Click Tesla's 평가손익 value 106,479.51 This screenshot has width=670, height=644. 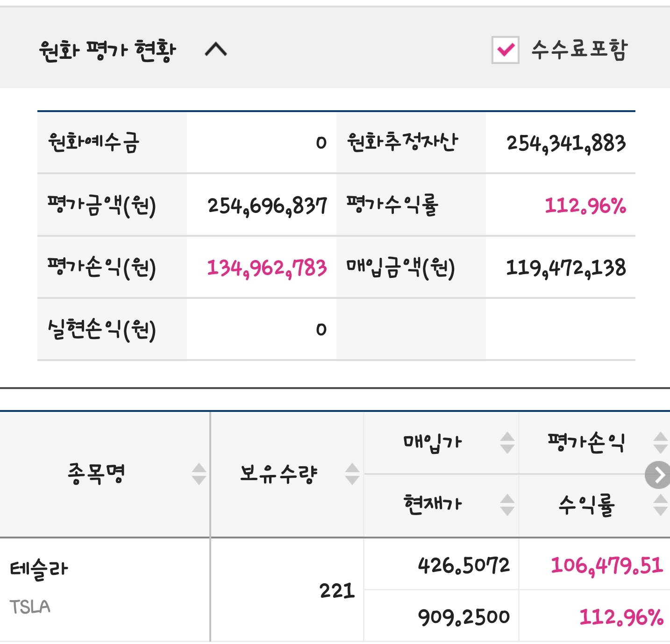click(x=607, y=565)
